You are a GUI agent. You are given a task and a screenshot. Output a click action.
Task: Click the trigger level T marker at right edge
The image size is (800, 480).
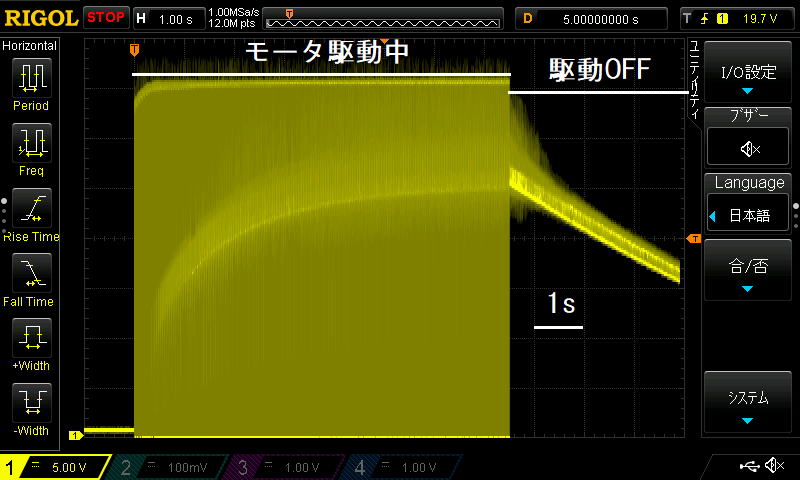click(x=694, y=239)
